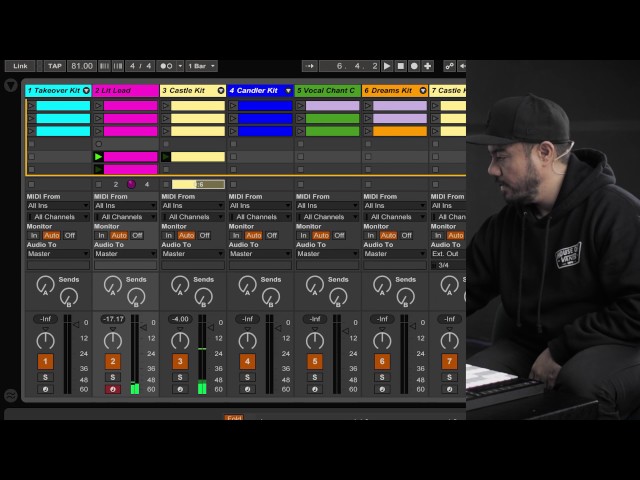Toggle the Metronome icon
The width and height of the screenshot is (640, 480).
tap(166, 66)
